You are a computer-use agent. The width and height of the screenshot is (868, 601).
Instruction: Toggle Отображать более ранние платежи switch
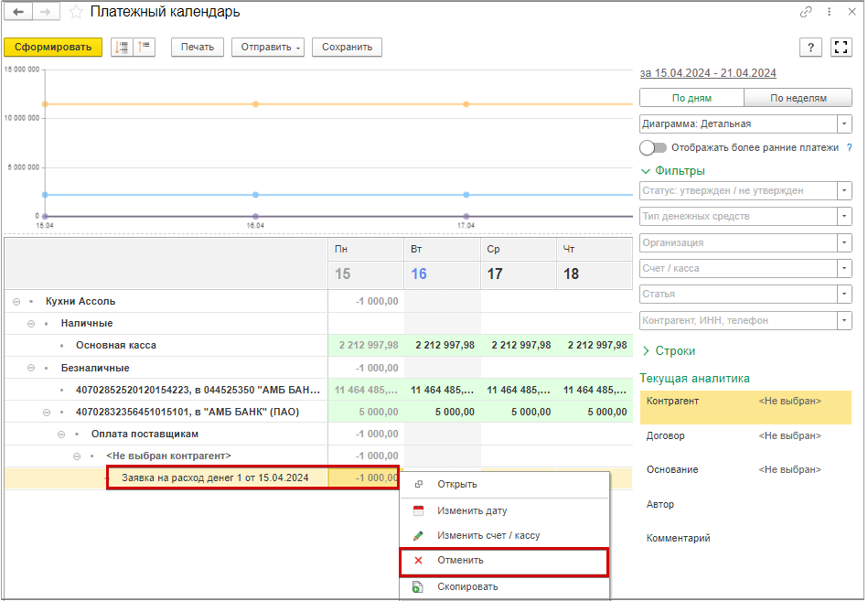tap(653, 148)
